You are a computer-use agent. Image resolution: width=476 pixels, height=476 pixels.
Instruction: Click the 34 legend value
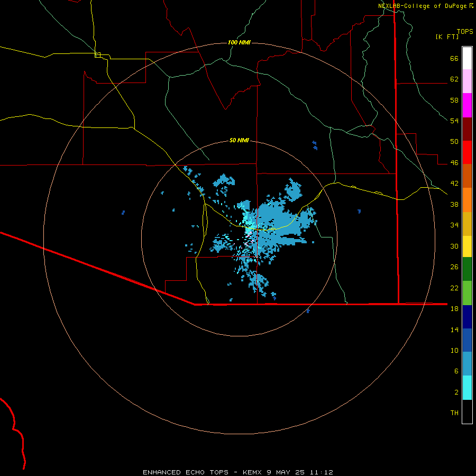[454, 225]
